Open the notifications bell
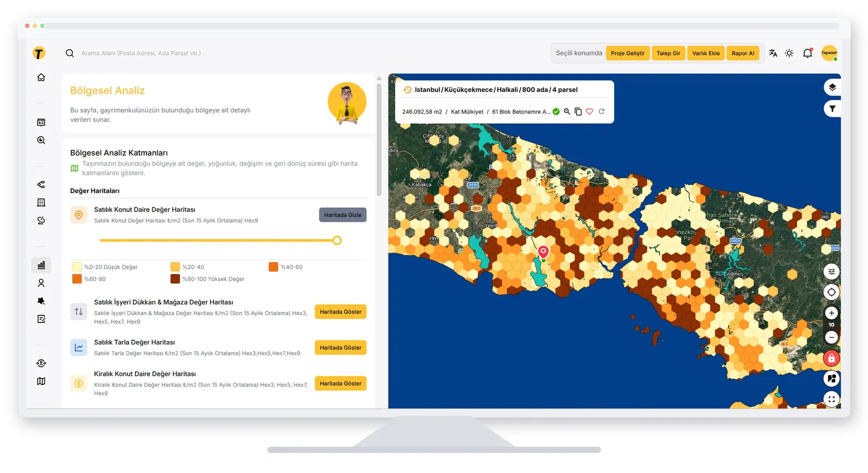The height and width of the screenshot is (473, 868). [x=808, y=53]
